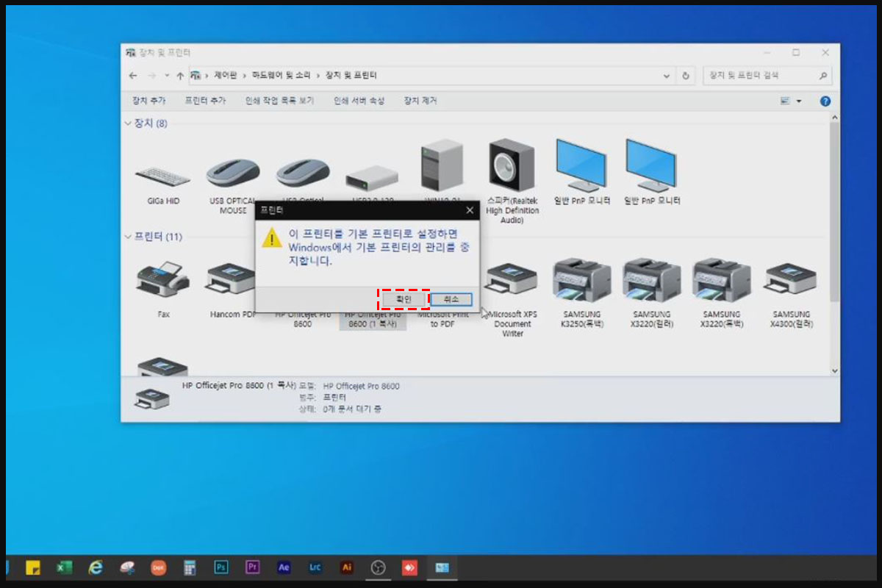
Task: Confirm the dialog with the 확인 button
Action: pyautogui.click(x=404, y=299)
